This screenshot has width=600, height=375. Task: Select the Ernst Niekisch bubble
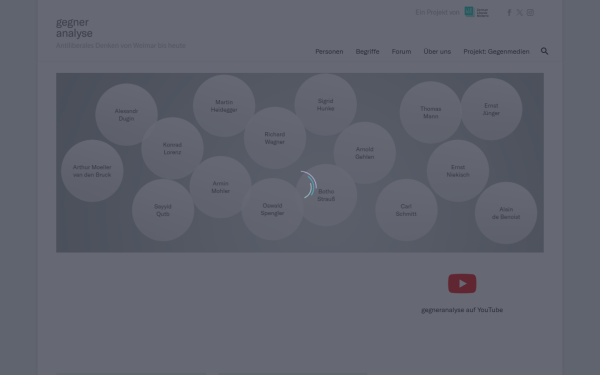(x=458, y=171)
